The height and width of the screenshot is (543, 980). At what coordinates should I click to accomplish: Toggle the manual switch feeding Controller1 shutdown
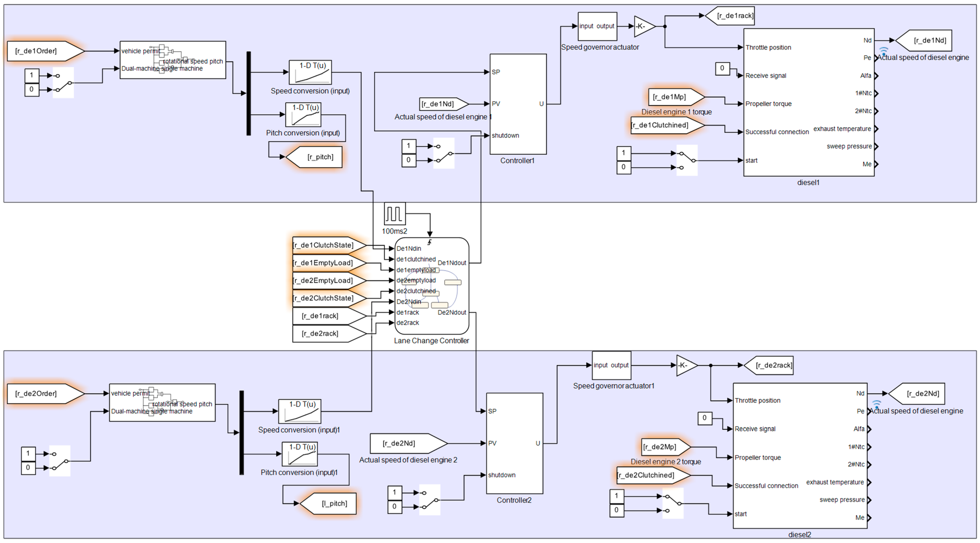443,153
